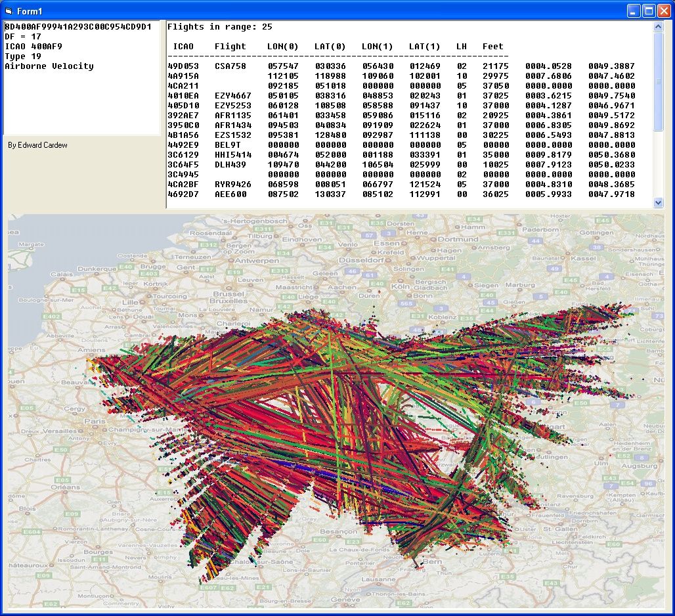Image resolution: width=675 pixels, height=616 pixels.
Task: Select flight CSA758 in the list
Action: (230, 66)
